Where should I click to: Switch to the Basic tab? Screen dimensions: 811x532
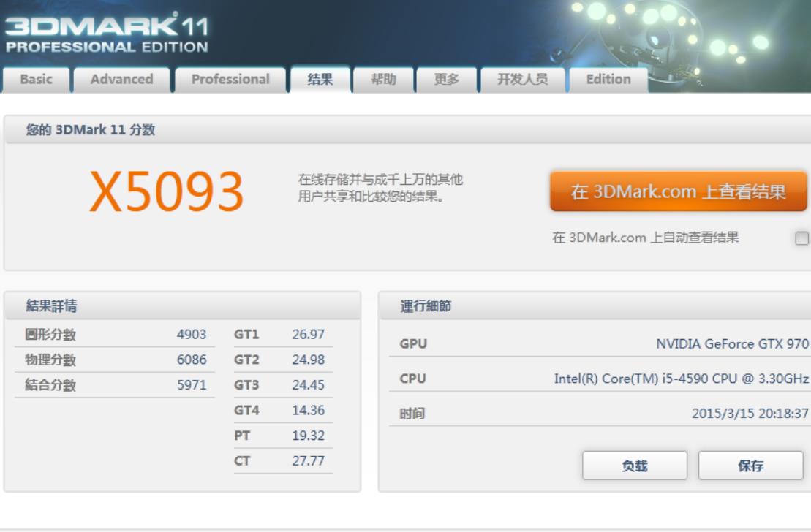pyautogui.click(x=37, y=80)
